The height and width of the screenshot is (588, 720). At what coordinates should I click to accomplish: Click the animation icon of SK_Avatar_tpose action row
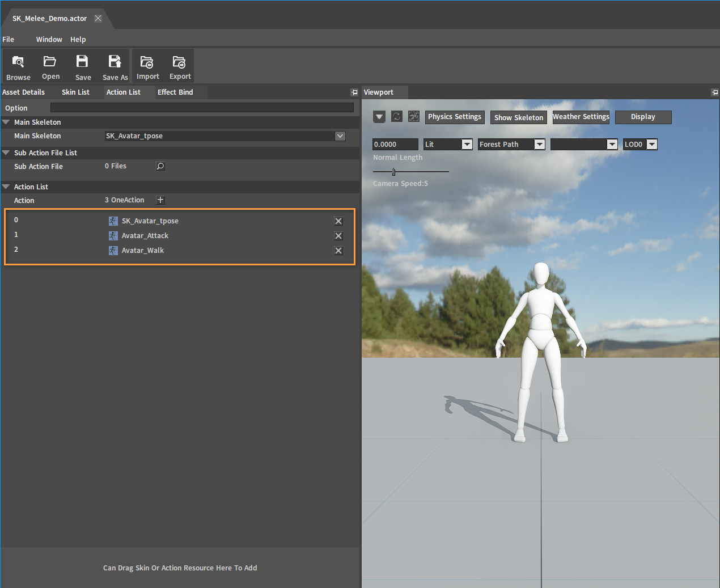tap(113, 221)
